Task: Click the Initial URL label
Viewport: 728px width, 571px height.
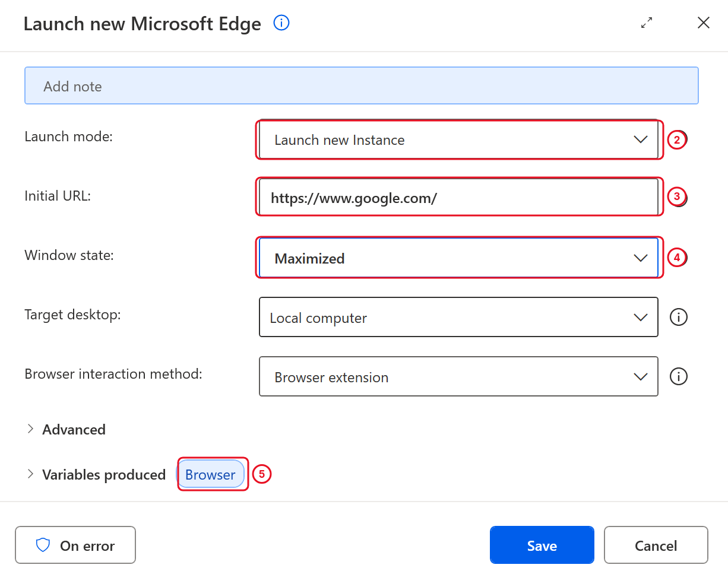Action: [x=58, y=196]
